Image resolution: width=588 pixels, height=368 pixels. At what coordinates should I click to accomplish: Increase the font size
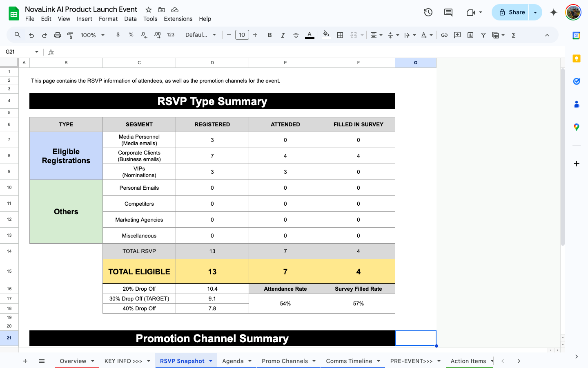pos(255,35)
